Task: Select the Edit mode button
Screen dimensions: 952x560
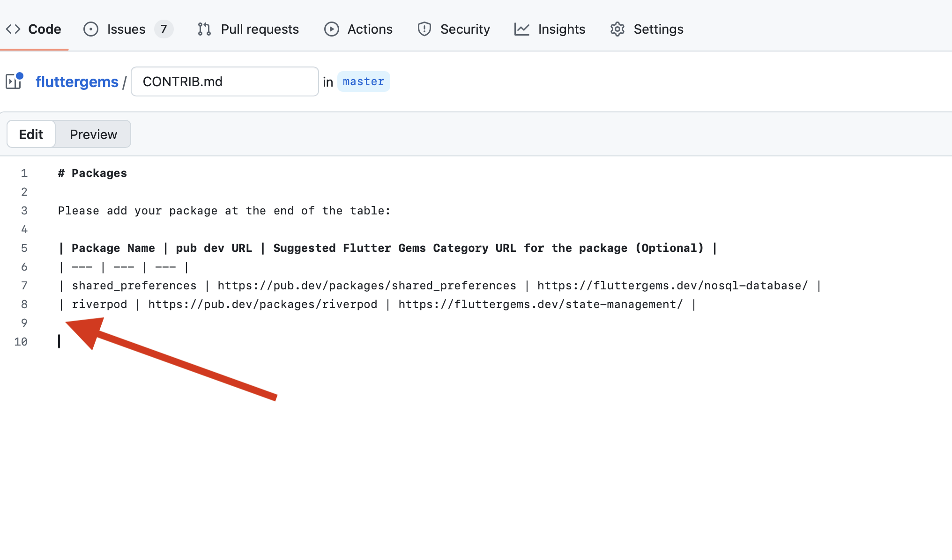Action: pyautogui.click(x=31, y=134)
